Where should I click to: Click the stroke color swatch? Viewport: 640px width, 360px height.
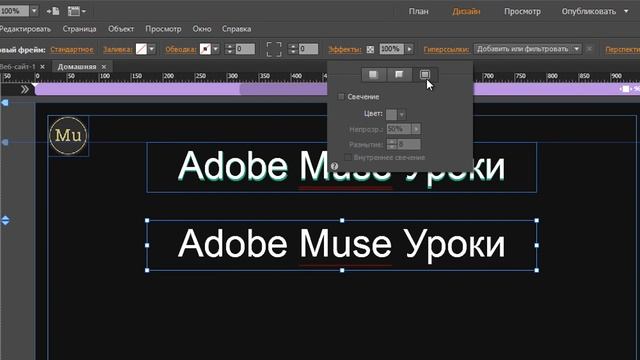pos(205,49)
